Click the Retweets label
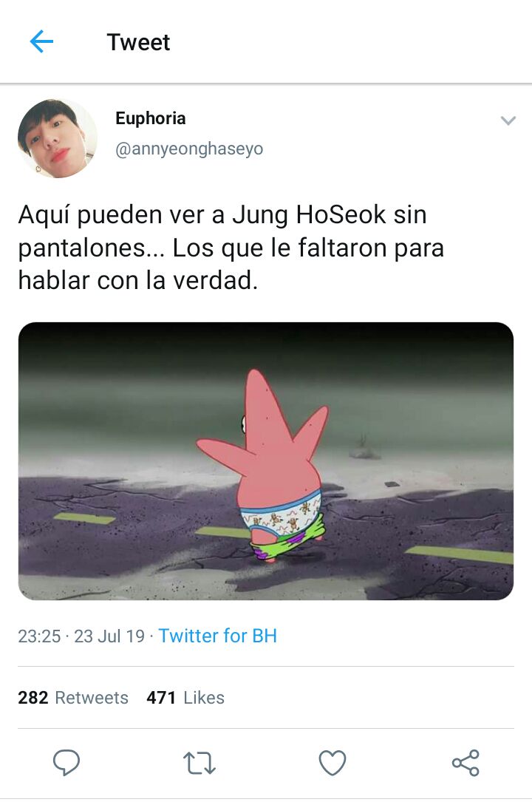 92,698
